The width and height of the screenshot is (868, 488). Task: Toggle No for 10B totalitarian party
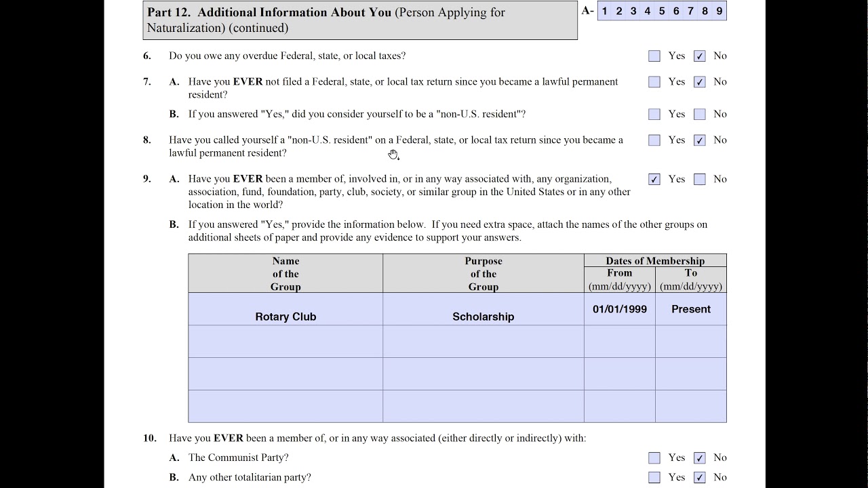pyautogui.click(x=700, y=478)
